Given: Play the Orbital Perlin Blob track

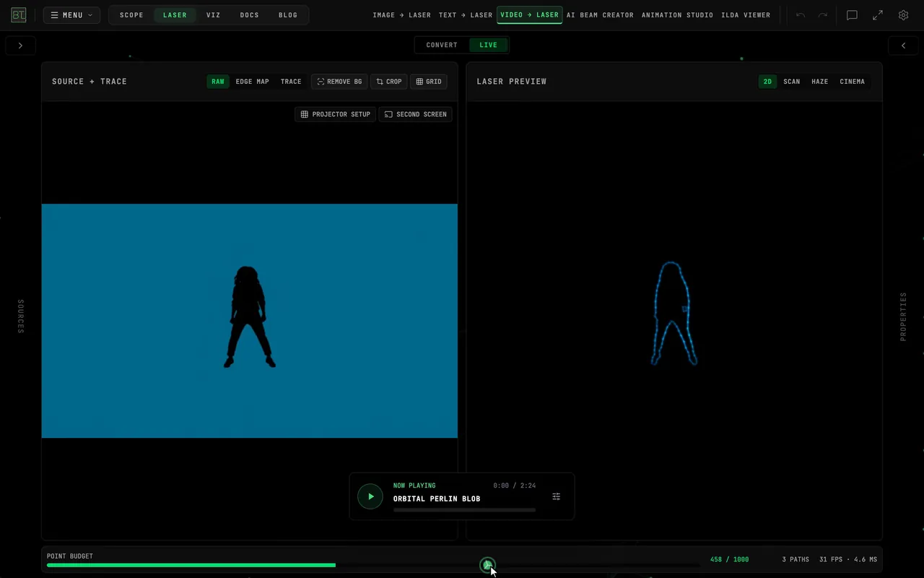Looking at the screenshot, I should point(370,496).
